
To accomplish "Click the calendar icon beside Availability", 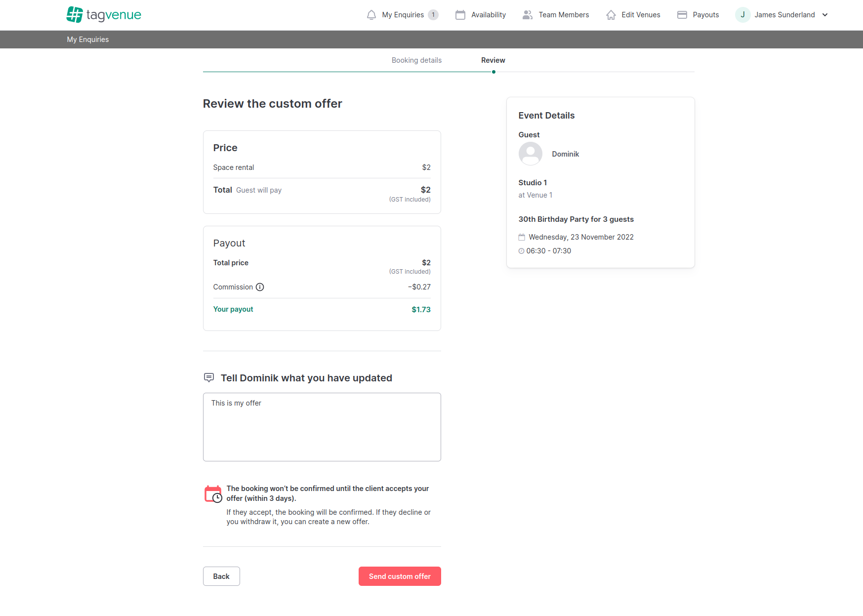I will click(x=460, y=15).
